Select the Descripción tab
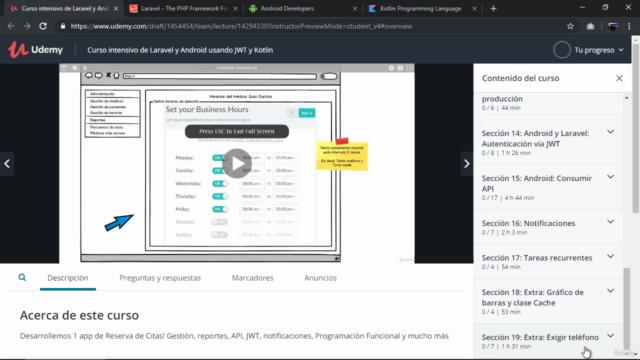 pos(68,278)
